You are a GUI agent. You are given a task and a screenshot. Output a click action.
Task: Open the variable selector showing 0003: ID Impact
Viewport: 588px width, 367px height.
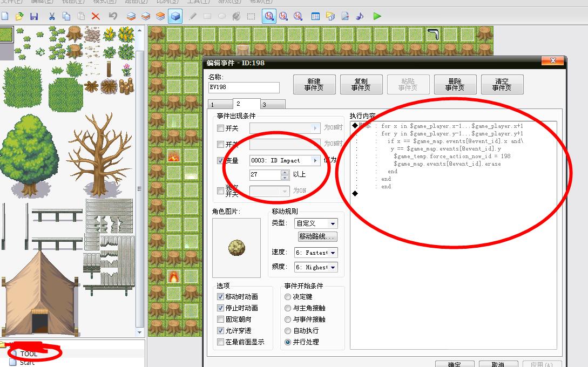285,160
